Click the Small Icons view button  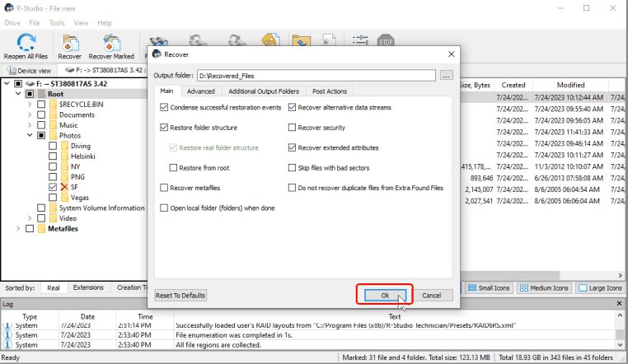coord(488,288)
